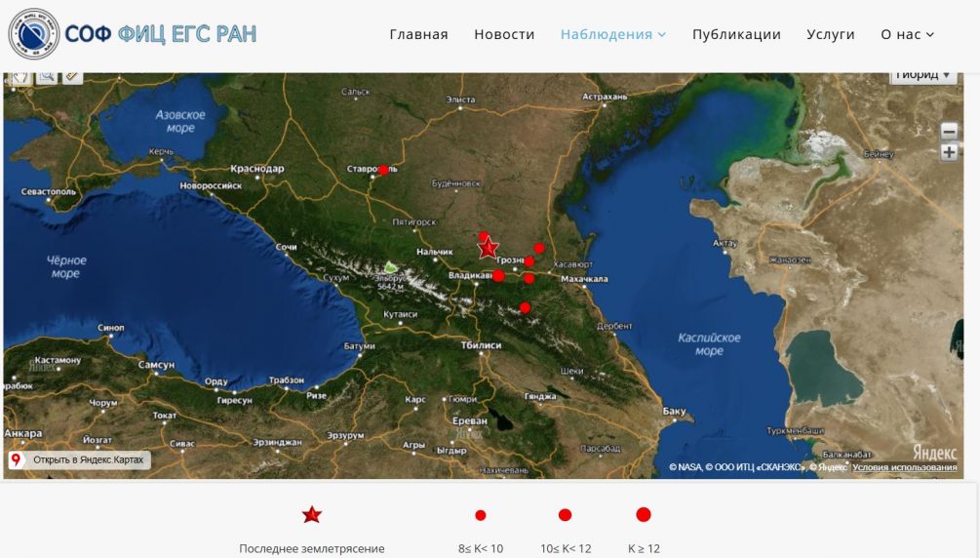Open the Публикации section

[736, 34]
